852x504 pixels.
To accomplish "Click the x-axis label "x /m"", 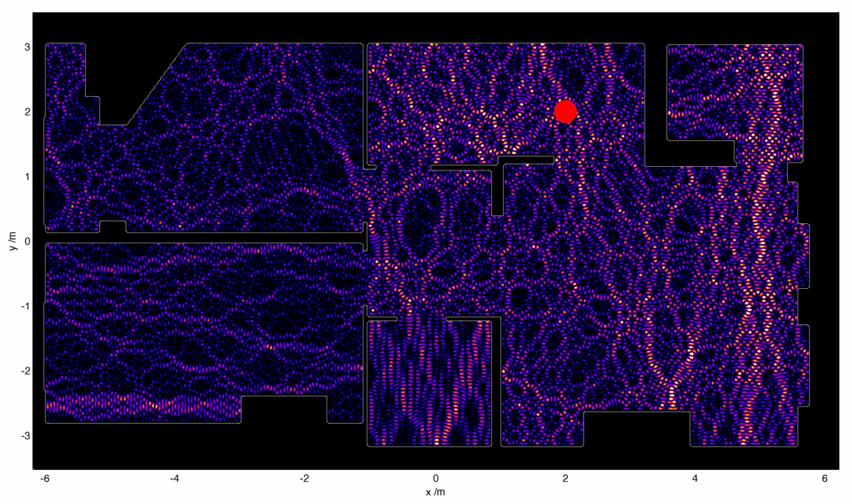I will (x=436, y=492).
